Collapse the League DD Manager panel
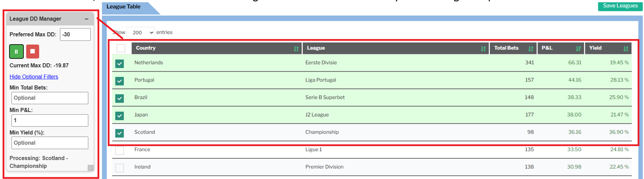This screenshot has width=644, height=179. pyautogui.click(x=87, y=19)
